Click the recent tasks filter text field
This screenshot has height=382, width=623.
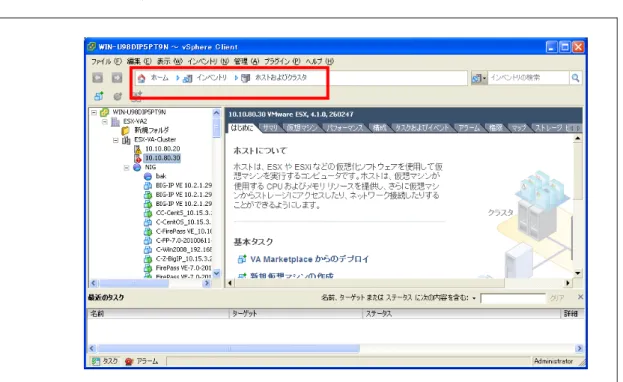(x=513, y=298)
